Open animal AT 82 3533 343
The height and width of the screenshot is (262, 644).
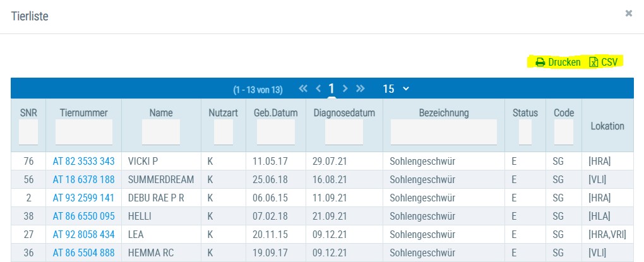click(84, 162)
